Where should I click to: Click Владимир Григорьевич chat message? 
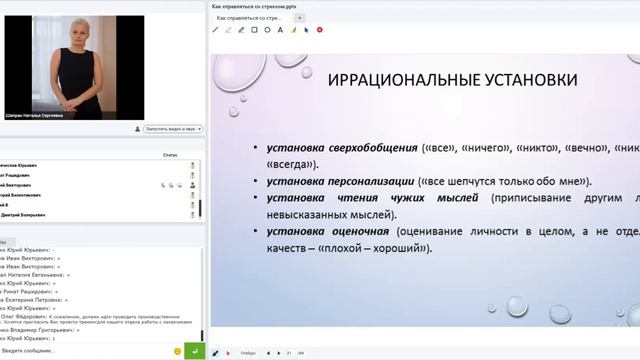point(40,330)
